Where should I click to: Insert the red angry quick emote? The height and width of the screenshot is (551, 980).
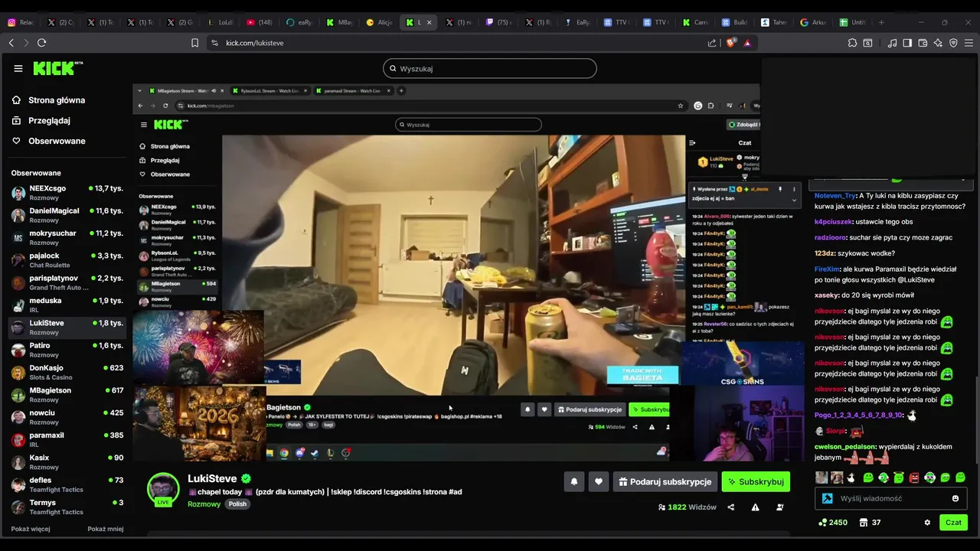click(x=914, y=478)
